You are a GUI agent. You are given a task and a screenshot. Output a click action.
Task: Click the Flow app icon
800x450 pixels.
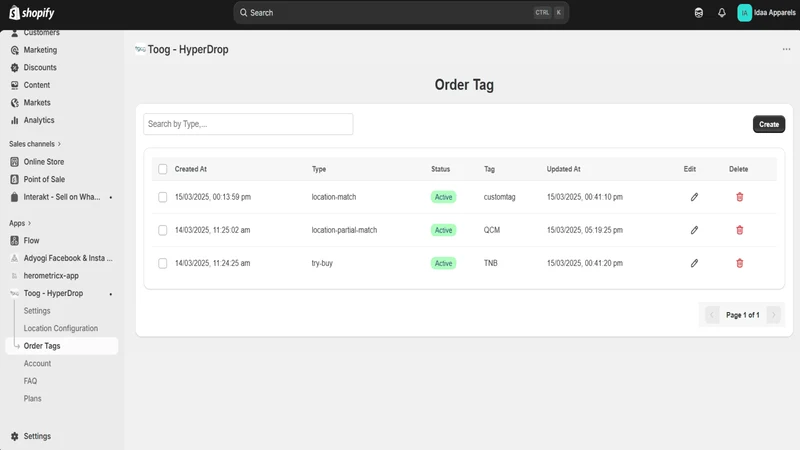(14, 241)
